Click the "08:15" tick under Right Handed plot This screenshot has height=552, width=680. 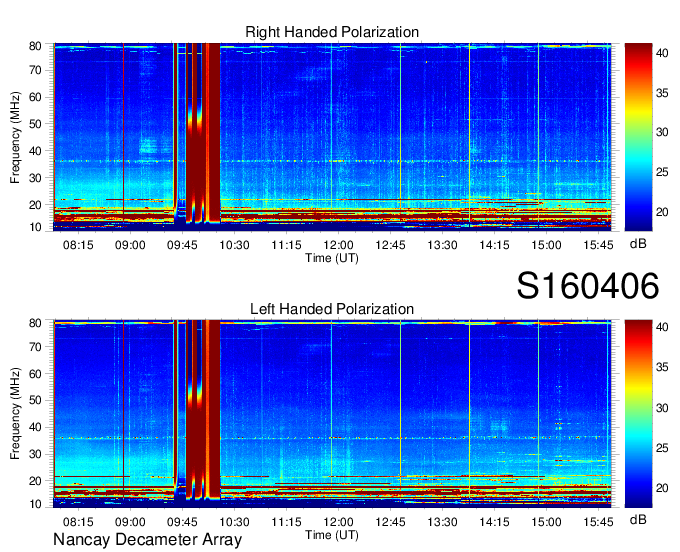(x=78, y=245)
